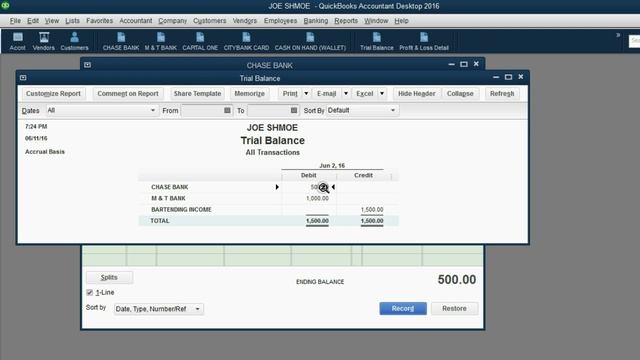
Task: Open the Lists menu
Action: pos(72,21)
